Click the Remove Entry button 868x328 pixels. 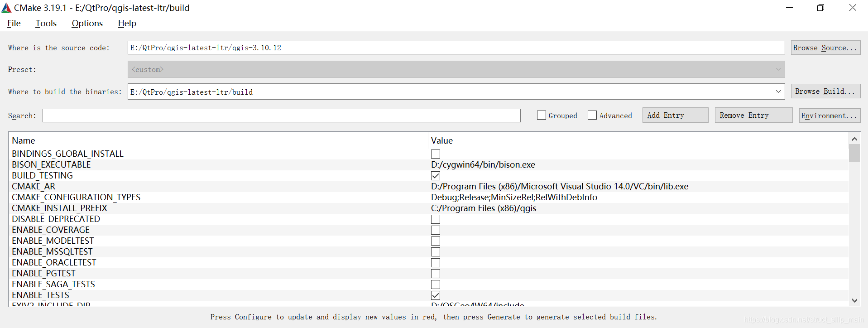(x=753, y=115)
